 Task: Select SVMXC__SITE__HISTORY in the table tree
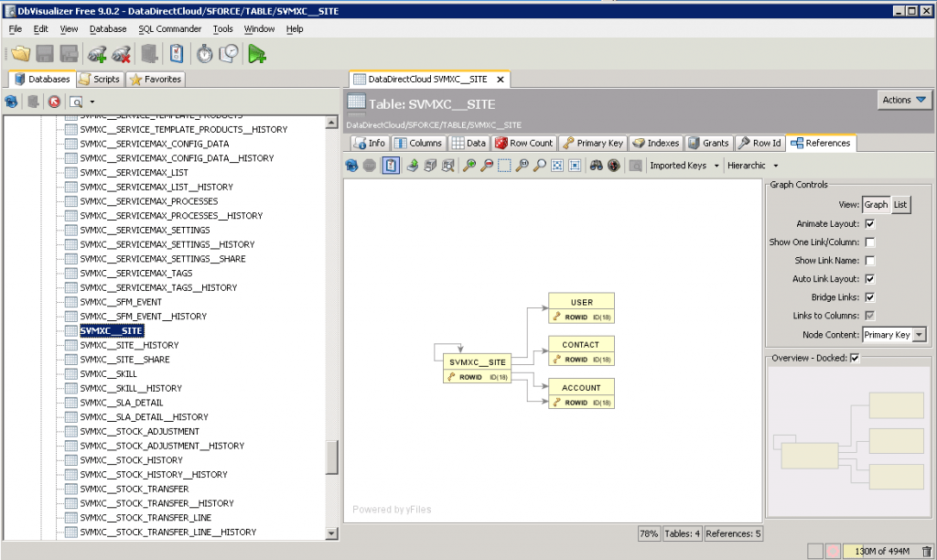tap(129, 345)
